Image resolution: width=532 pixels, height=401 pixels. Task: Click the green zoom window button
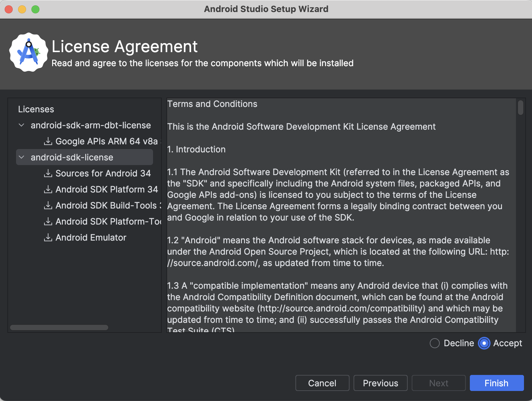coord(35,9)
